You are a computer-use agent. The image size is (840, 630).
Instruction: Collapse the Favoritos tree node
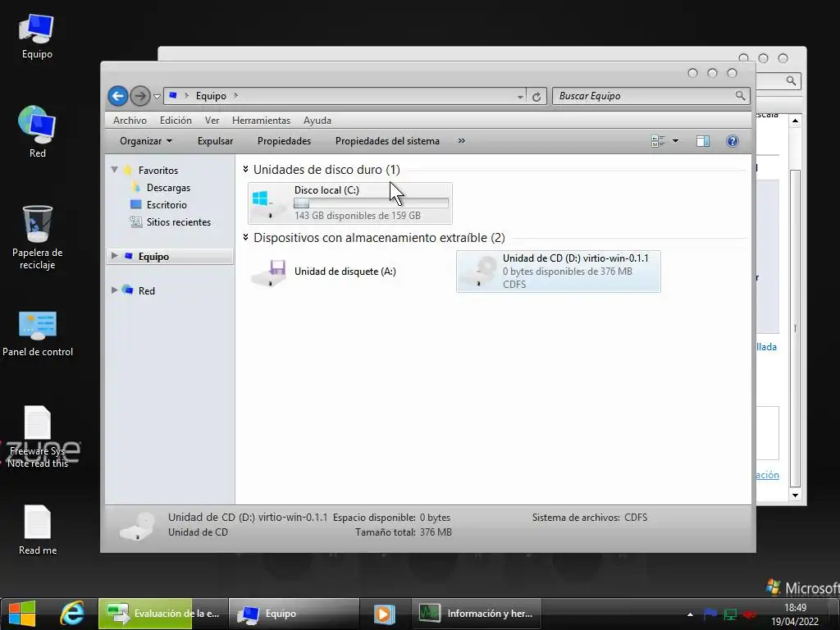(x=114, y=170)
